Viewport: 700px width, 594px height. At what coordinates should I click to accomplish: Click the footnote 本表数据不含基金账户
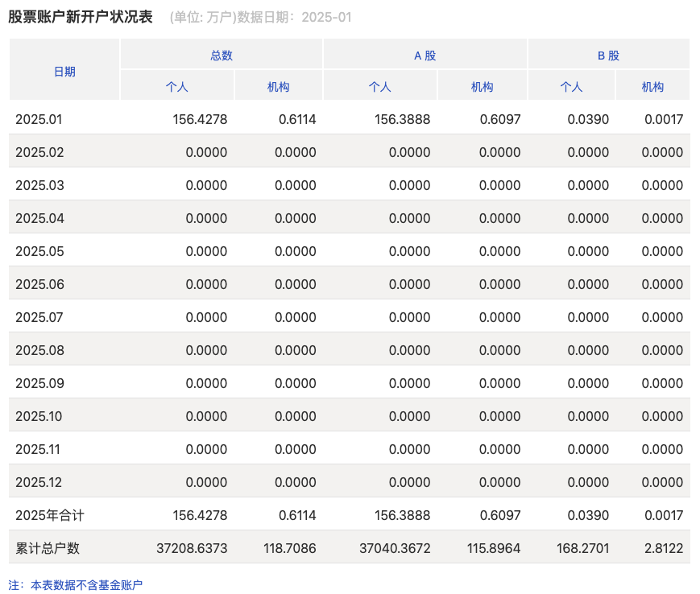[86, 585]
